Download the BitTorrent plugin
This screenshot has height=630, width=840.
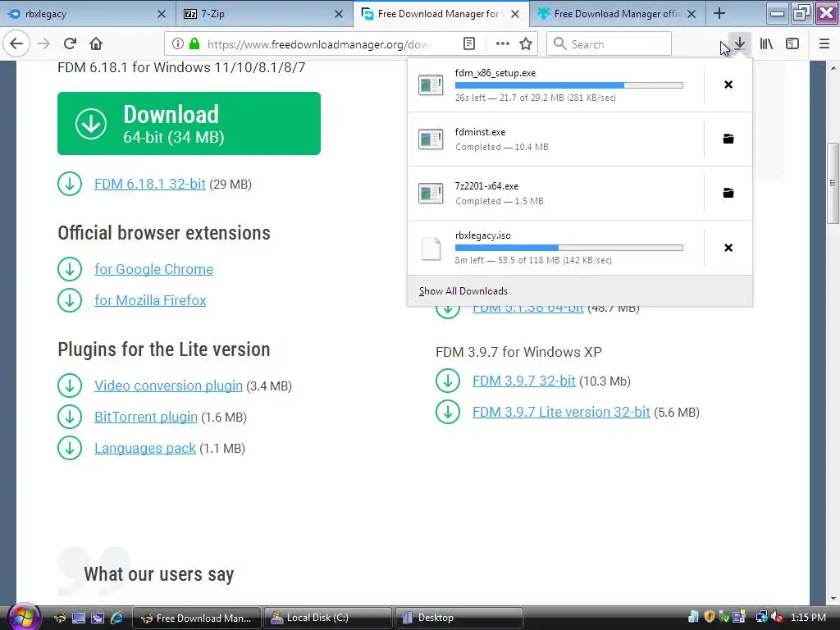tap(146, 417)
